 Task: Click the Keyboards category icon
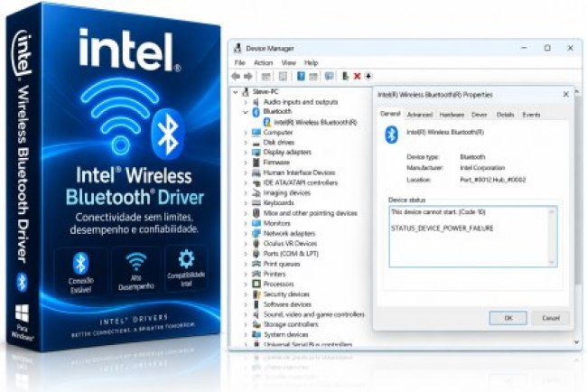tap(256, 203)
